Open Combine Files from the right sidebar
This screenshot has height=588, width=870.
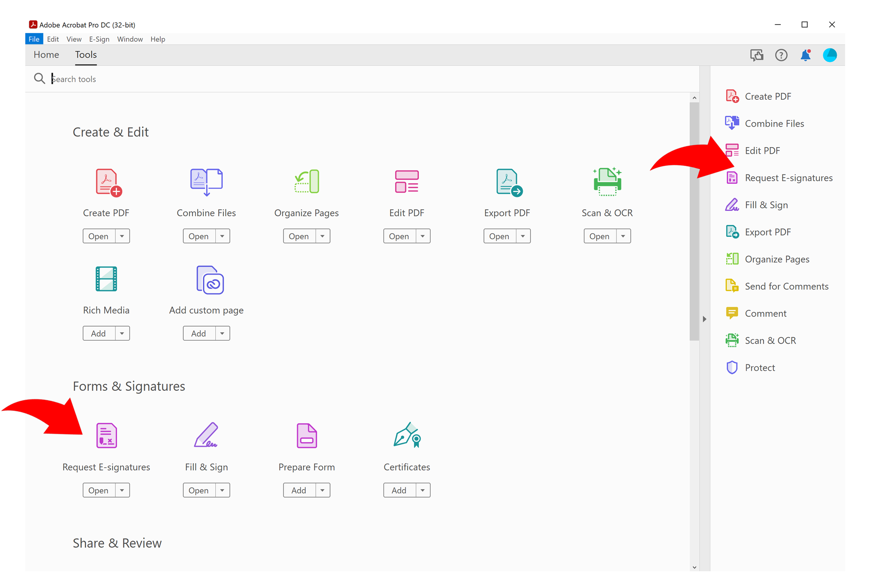765,123
